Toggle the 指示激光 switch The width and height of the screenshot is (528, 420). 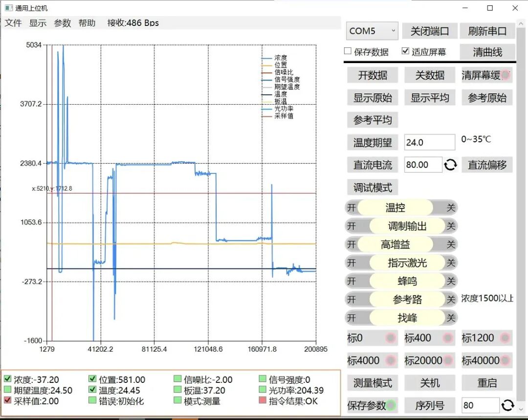coord(401,263)
